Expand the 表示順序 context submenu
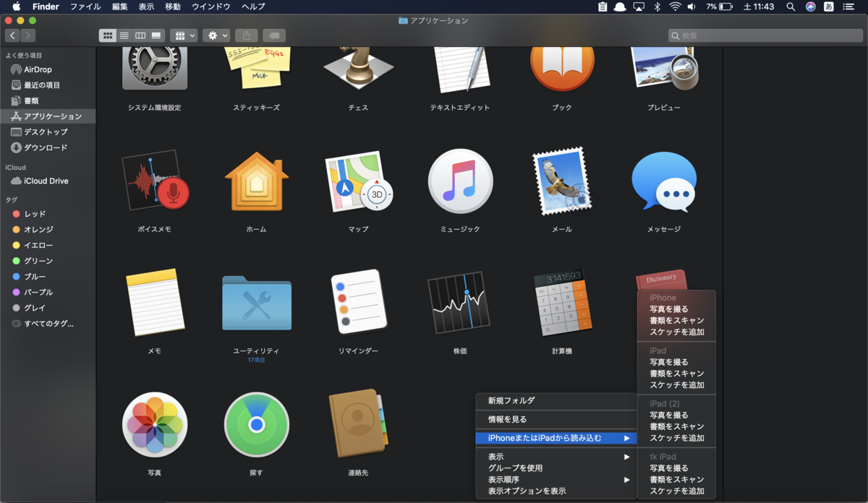Viewport: 868px width, 503px height. pos(556,480)
